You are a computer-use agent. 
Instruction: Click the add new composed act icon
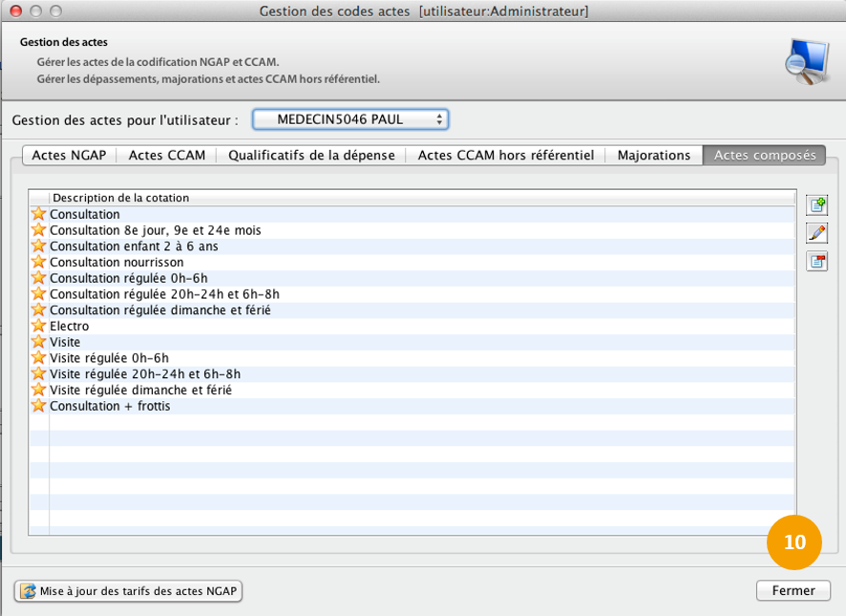tap(816, 204)
